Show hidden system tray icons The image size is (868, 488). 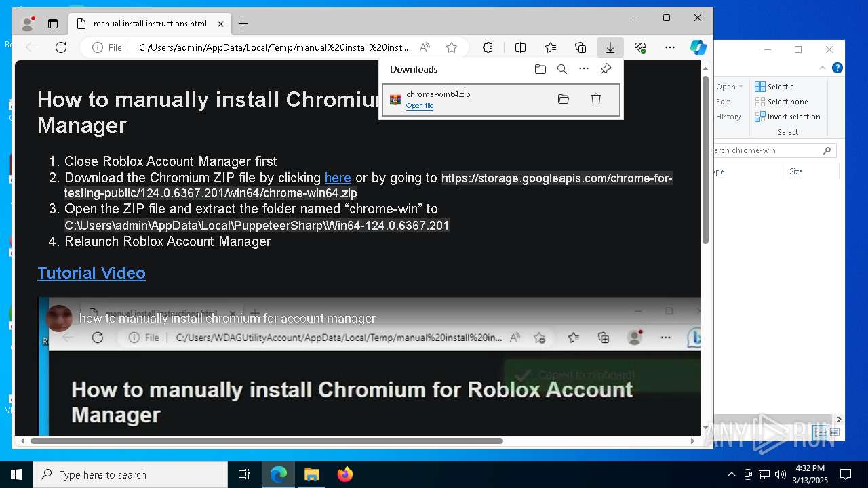coord(731,474)
